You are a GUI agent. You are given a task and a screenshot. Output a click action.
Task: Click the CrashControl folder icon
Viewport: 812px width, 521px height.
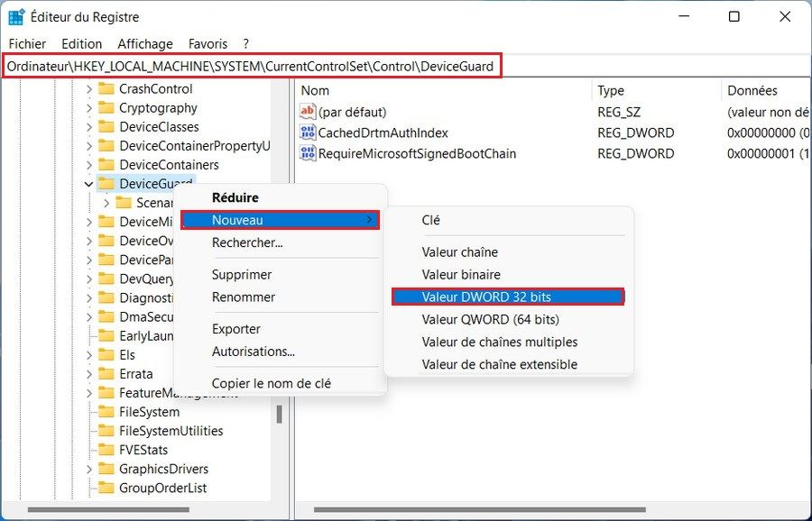click(106, 88)
